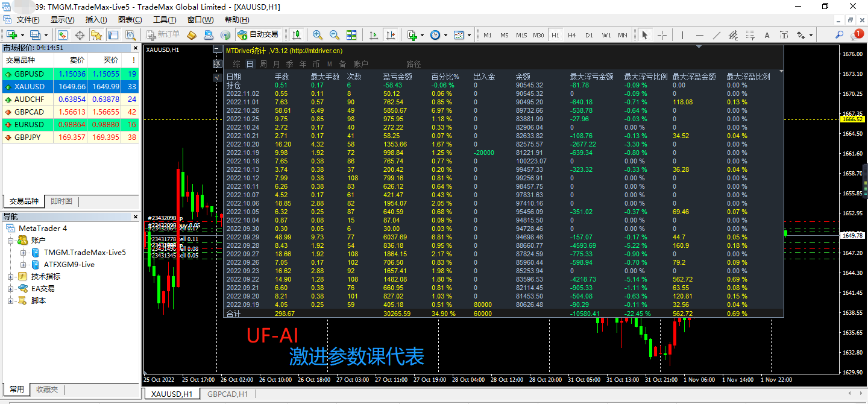The height and width of the screenshot is (404, 868).
Task: Open the 工具 menu
Action: click(x=164, y=19)
